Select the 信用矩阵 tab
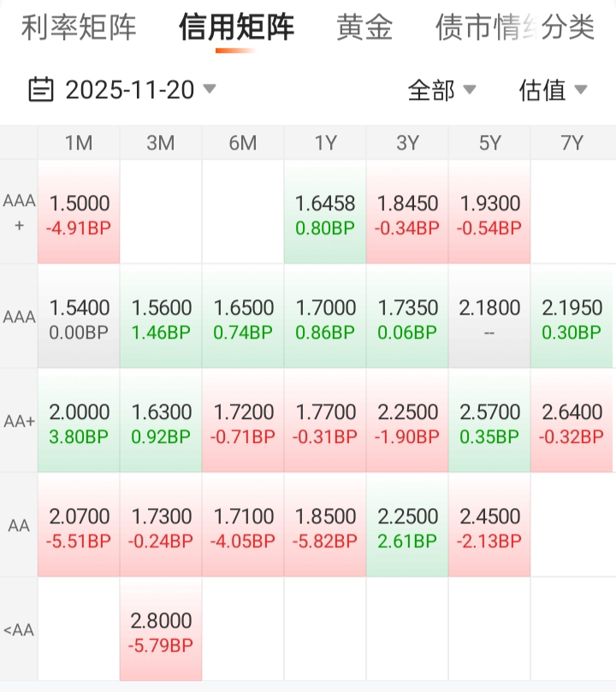Screen dimensions: 616x692 tap(236, 27)
